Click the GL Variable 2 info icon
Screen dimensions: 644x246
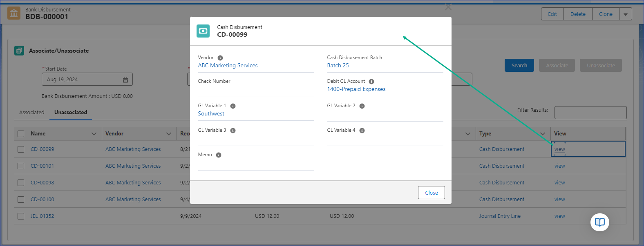[x=362, y=106]
